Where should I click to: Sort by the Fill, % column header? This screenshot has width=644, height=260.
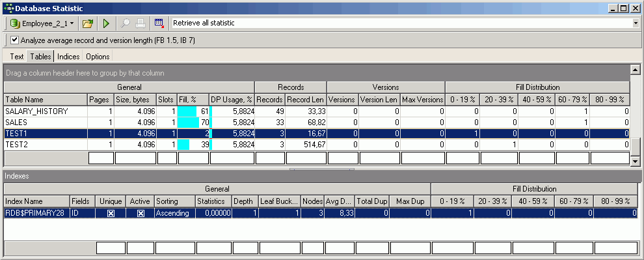click(193, 100)
